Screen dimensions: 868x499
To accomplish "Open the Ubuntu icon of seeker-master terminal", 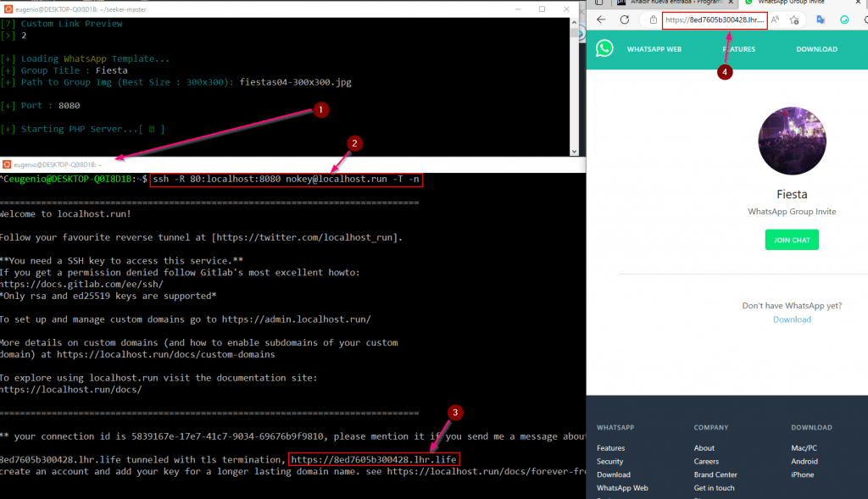I will [8, 9].
